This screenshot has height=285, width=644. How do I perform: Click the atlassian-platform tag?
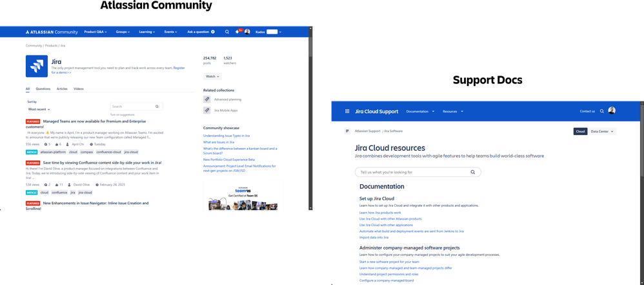click(52, 152)
